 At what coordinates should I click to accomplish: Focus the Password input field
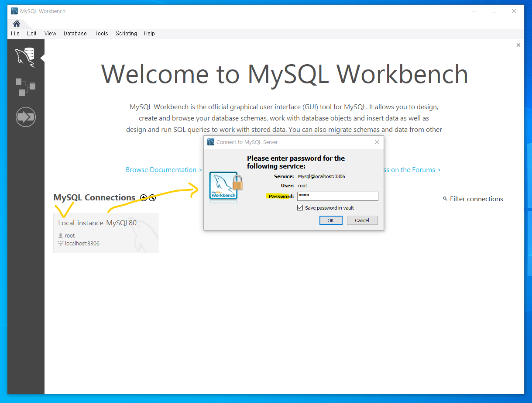tap(337, 196)
